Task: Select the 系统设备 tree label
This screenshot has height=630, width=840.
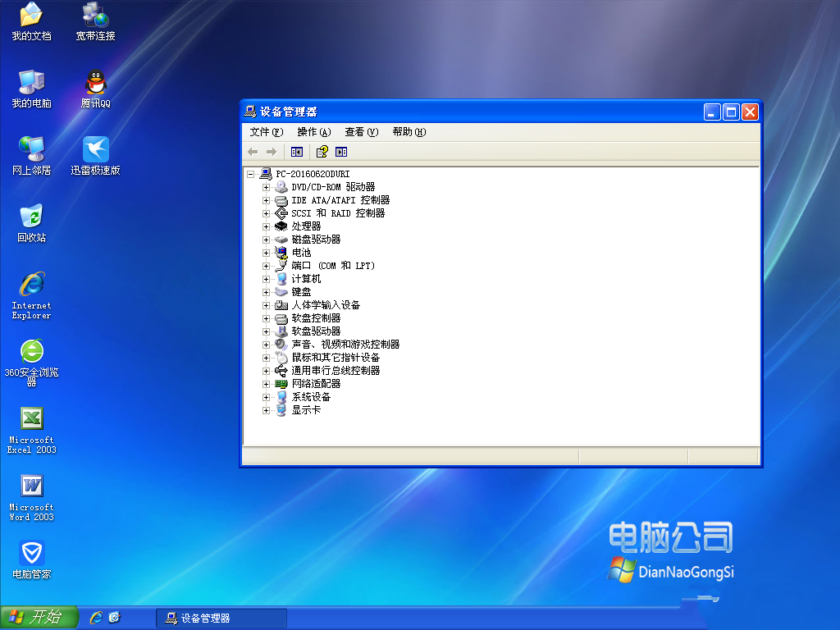Action: click(311, 397)
